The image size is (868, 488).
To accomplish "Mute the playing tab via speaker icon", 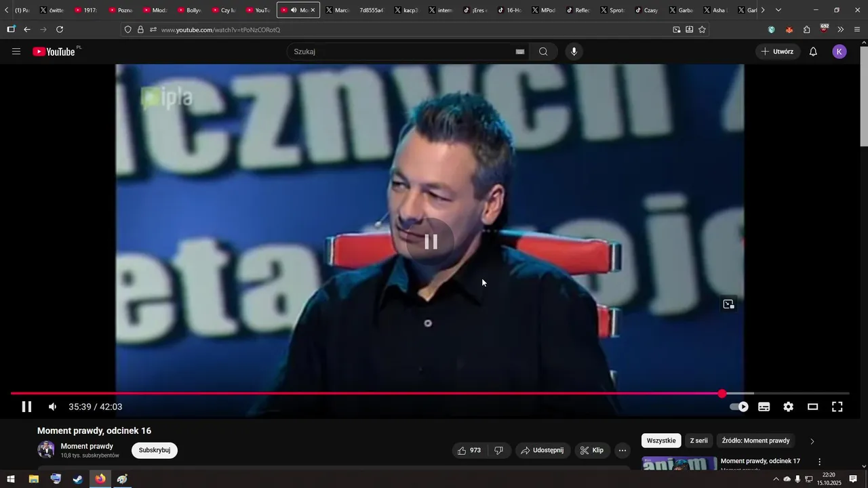I will click(x=294, y=10).
